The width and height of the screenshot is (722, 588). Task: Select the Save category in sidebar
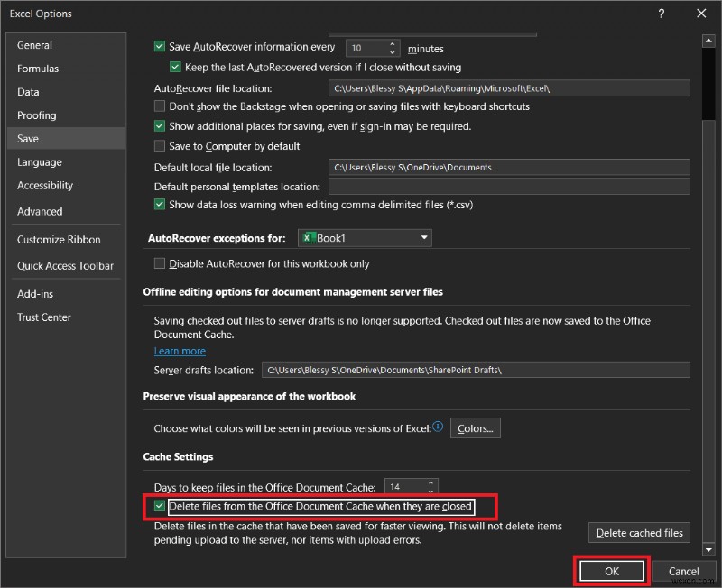pos(67,139)
